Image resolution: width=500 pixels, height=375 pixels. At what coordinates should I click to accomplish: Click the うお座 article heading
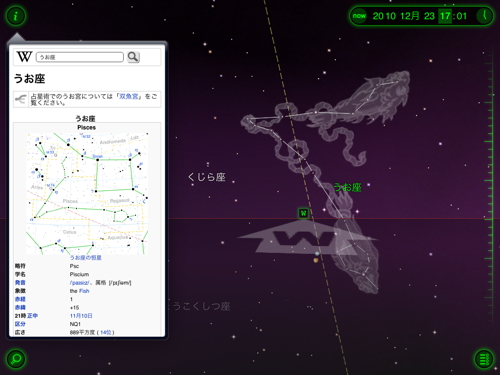click(x=29, y=79)
